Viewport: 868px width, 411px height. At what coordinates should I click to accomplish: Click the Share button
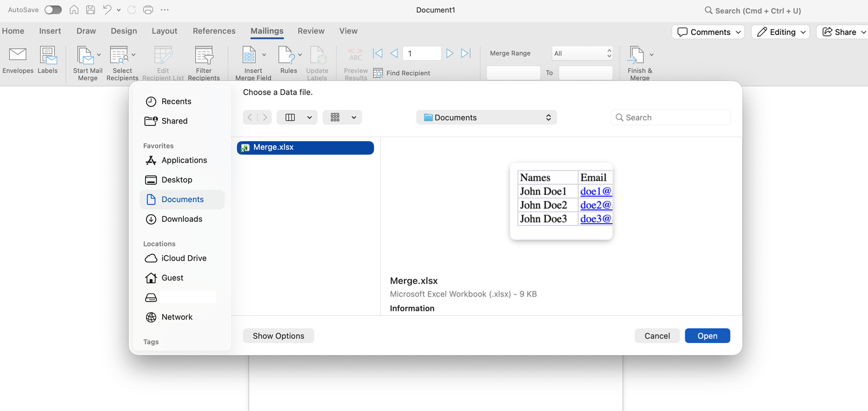tap(843, 32)
